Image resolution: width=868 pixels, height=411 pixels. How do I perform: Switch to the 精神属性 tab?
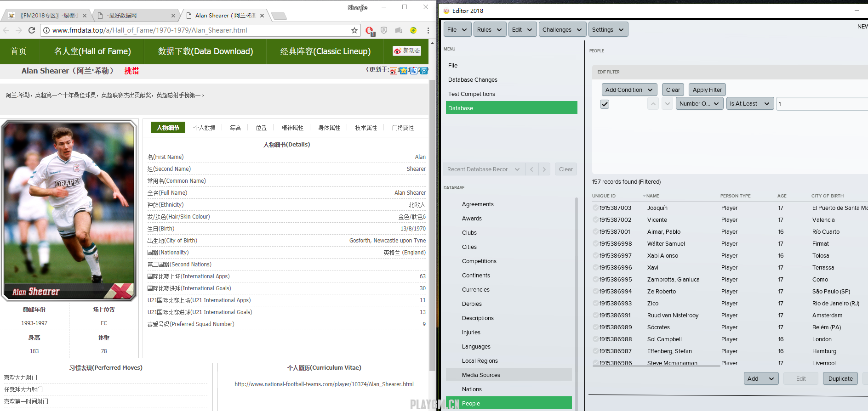pos(292,128)
